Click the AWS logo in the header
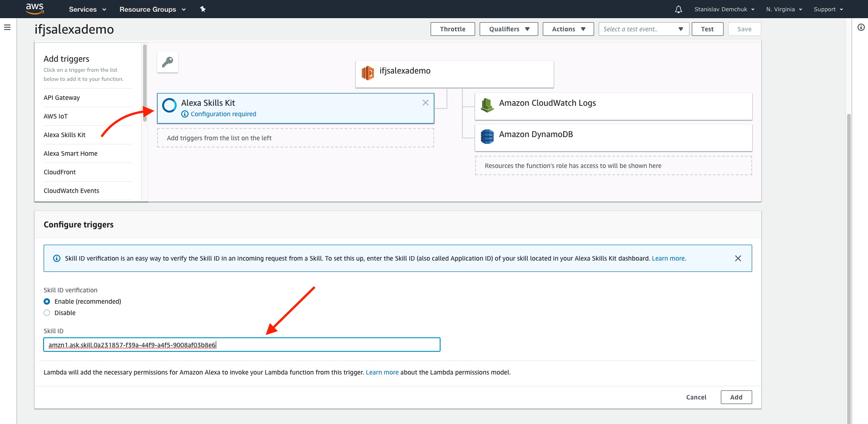Screen dimensions: 868x424 coord(35,8)
